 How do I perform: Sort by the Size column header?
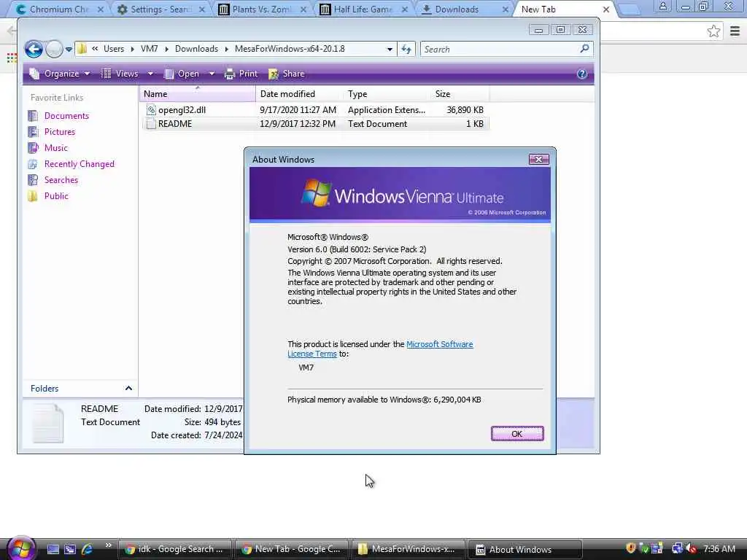[x=460, y=94]
